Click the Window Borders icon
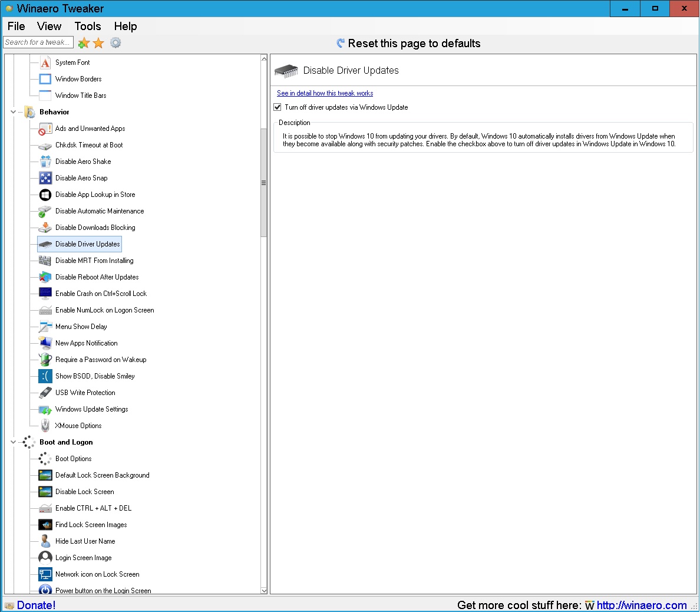Screen dimensions: 700x612 pyautogui.click(x=45, y=79)
